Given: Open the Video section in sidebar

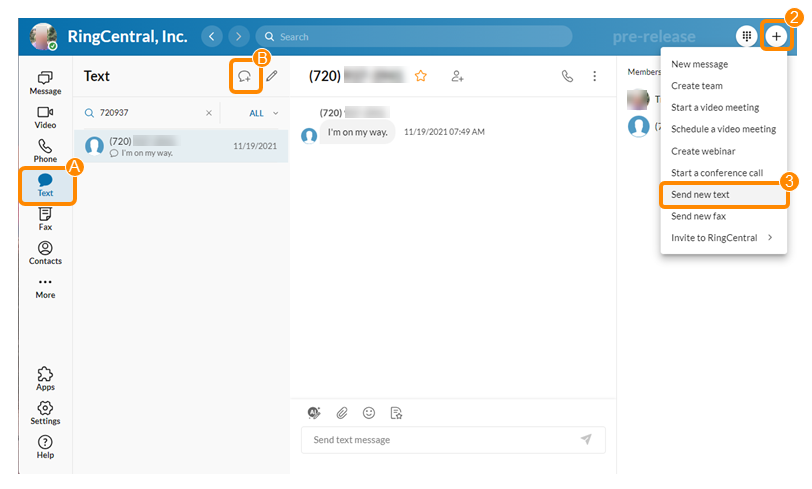Looking at the screenshot, I should click(45, 117).
